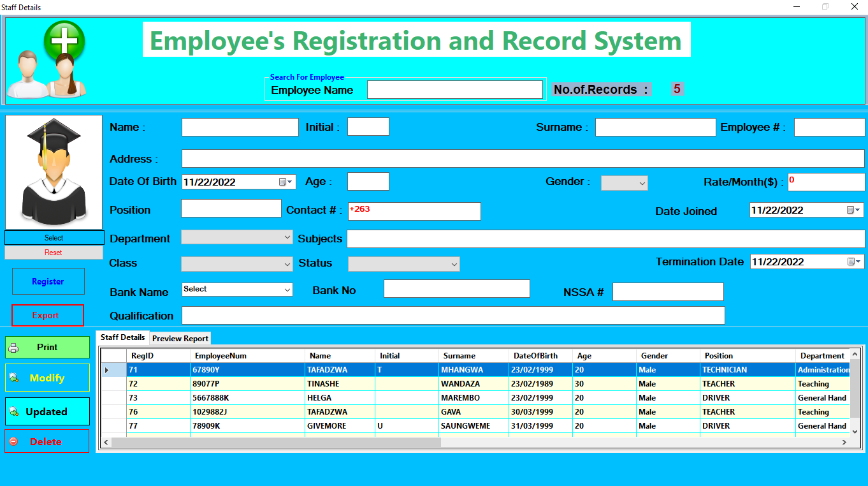
Task: Click the WANDAZA surname cell
Action: 474,384
